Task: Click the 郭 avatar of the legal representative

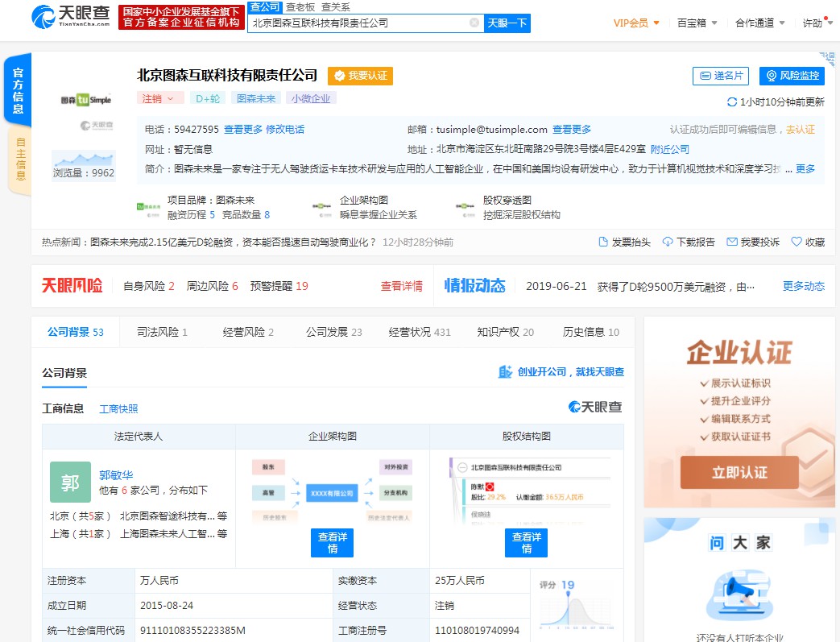Action: (x=70, y=482)
